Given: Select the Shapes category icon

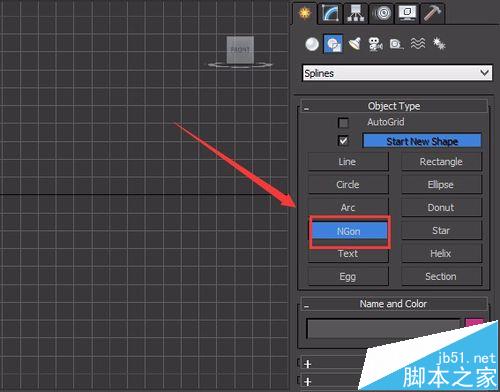Looking at the screenshot, I should click(333, 44).
